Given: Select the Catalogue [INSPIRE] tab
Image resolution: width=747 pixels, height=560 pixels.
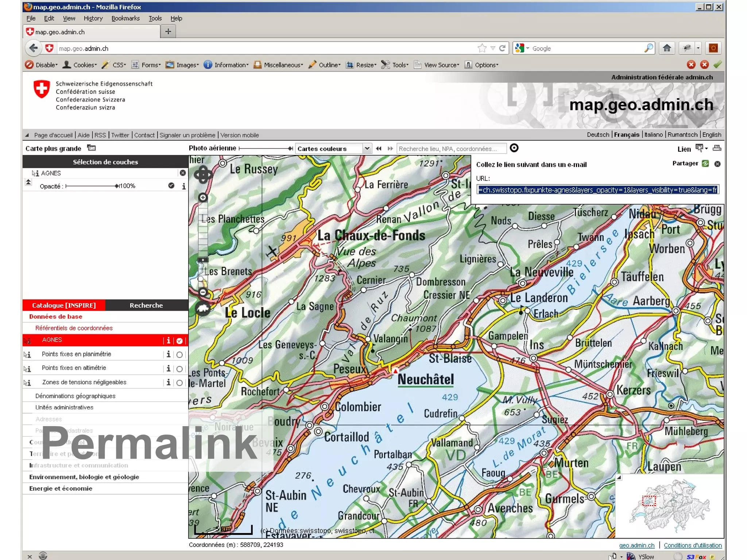Looking at the screenshot, I should pos(64,305).
